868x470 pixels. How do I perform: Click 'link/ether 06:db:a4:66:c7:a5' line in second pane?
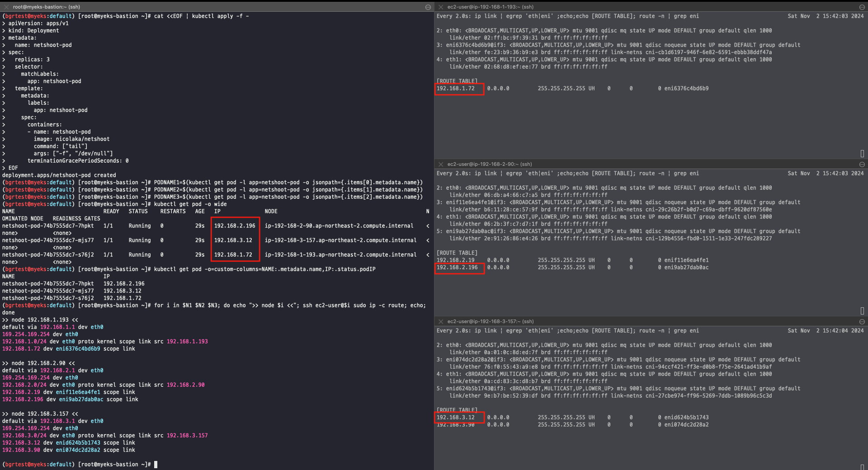click(x=528, y=195)
